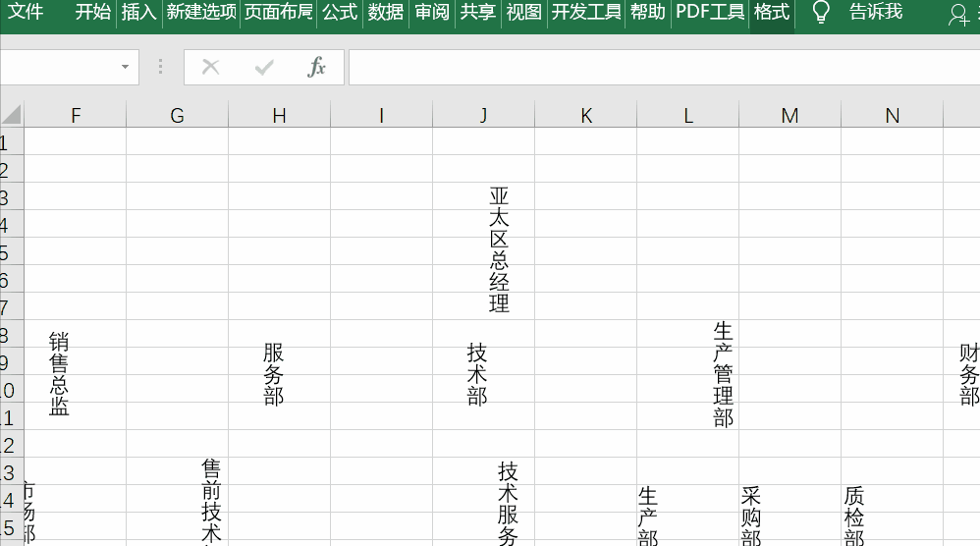Select row 7 header

[x=11, y=306]
